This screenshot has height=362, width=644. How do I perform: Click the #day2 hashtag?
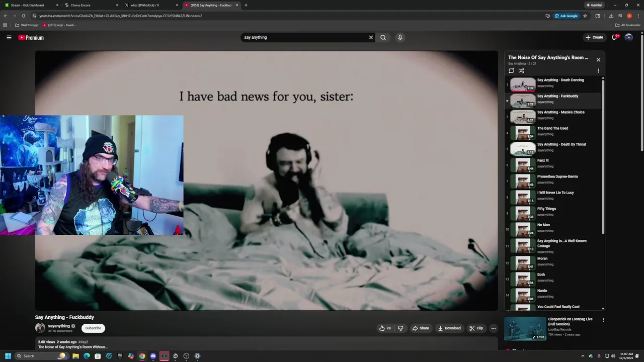[83, 342]
